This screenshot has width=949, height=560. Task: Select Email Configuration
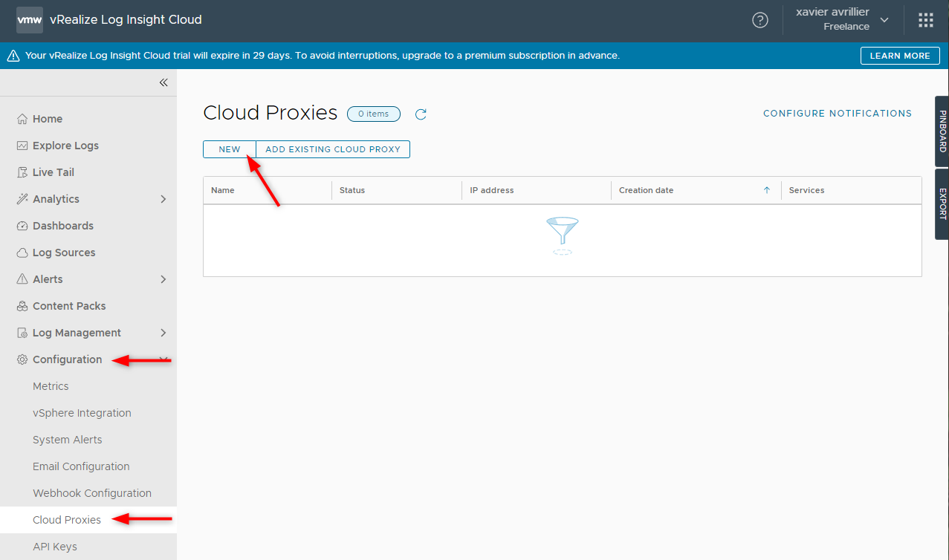pos(81,466)
